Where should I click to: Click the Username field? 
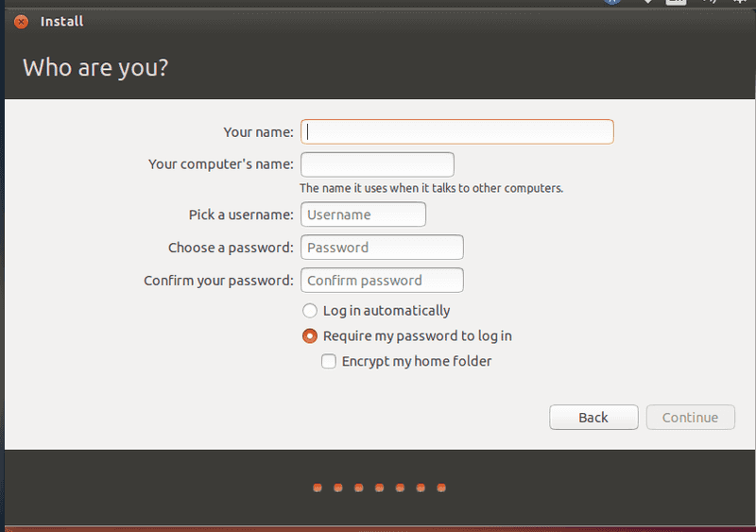363,215
